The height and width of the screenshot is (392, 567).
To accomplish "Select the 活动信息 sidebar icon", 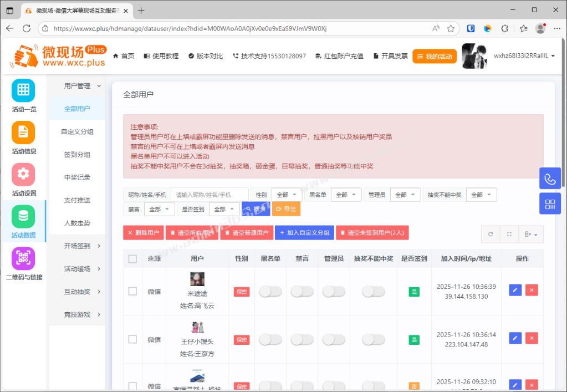I will (x=23, y=132).
